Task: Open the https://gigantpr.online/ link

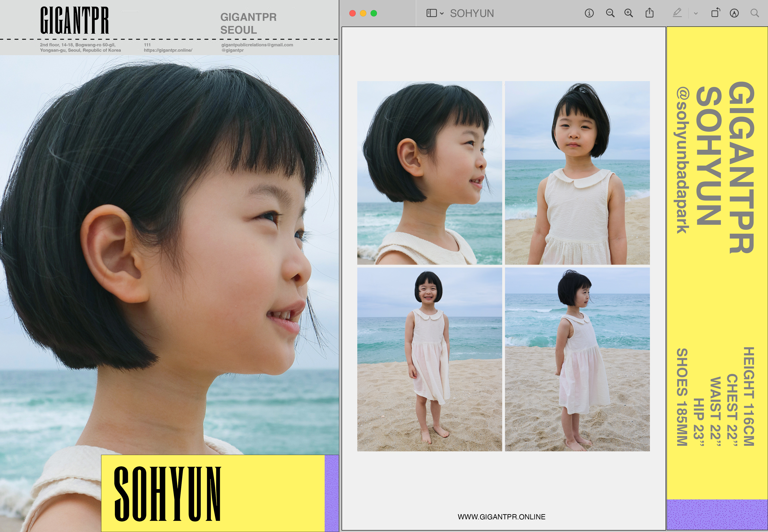Action: [x=168, y=50]
